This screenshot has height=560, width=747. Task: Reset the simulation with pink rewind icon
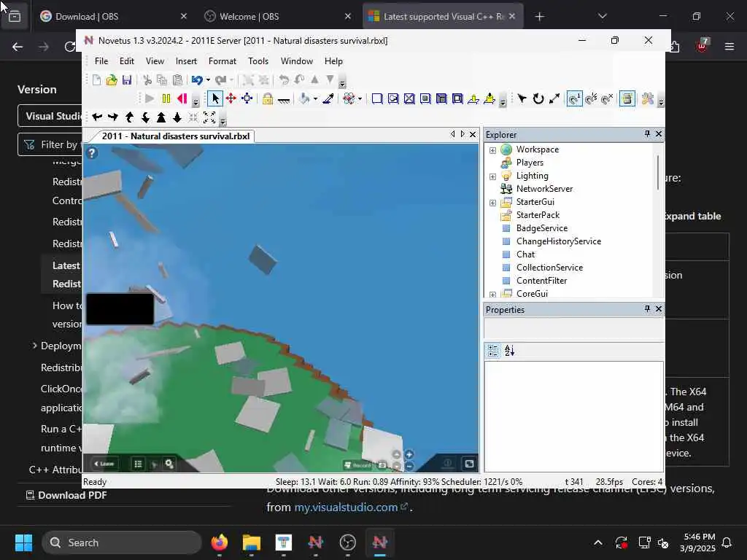click(x=182, y=98)
